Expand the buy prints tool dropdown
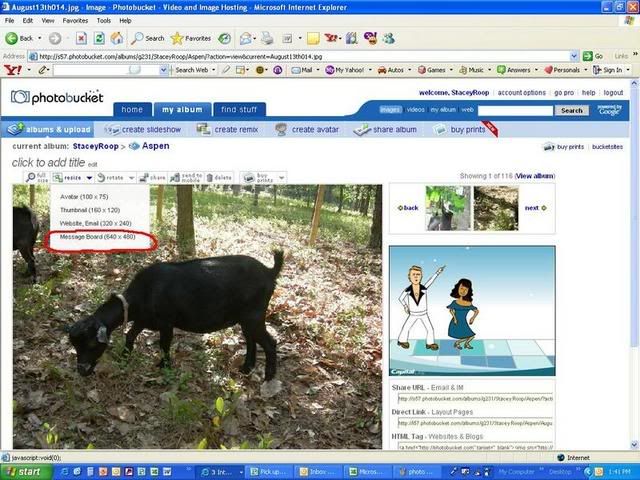The width and height of the screenshot is (640, 480). pyautogui.click(x=282, y=178)
